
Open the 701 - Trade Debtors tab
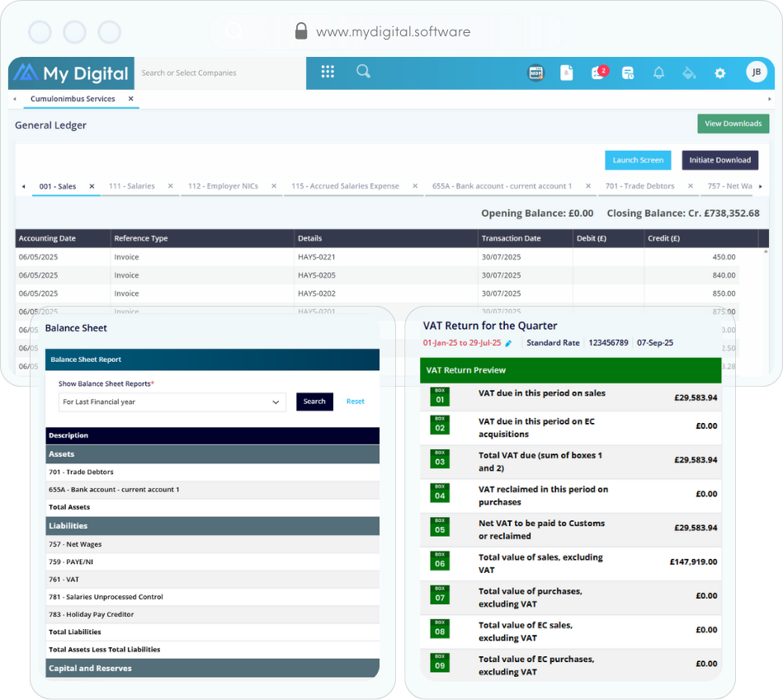pos(639,186)
